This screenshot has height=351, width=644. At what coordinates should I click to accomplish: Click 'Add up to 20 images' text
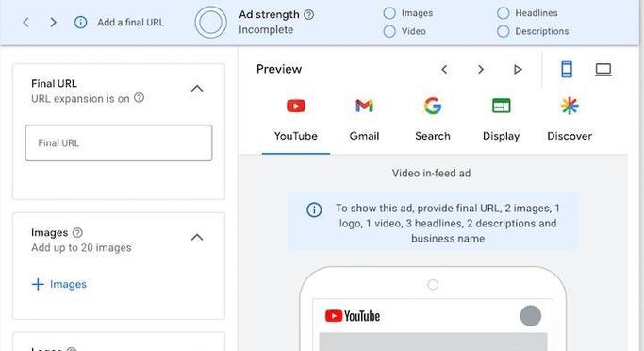(81, 248)
